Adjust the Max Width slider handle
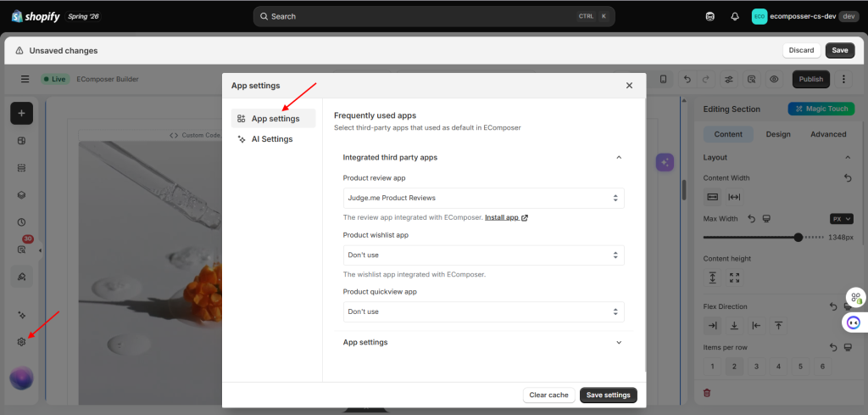Image resolution: width=868 pixels, height=415 pixels. (x=798, y=237)
